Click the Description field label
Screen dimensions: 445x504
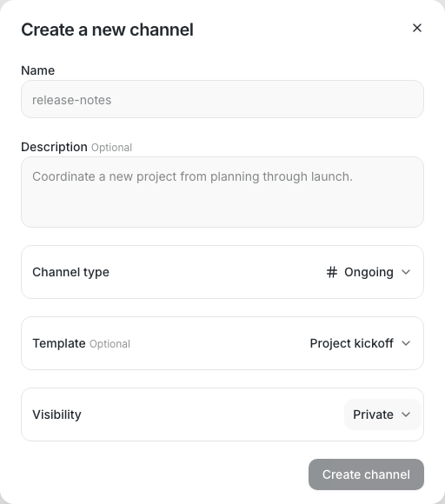tap(54, 147)
